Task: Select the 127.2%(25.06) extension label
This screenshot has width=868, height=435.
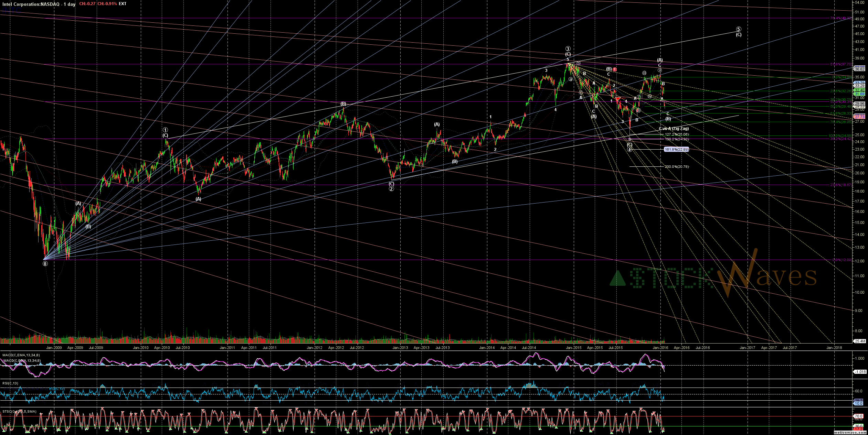Action: pyautogui.click(x=677, y=134)
